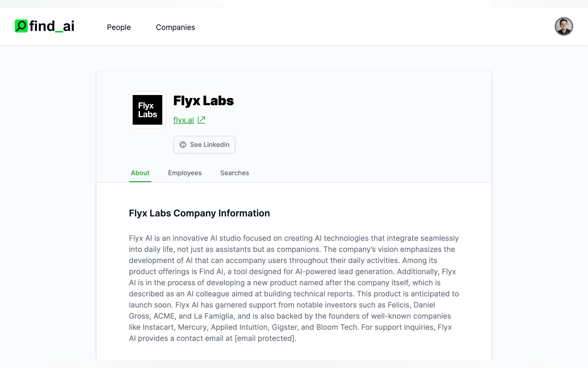Viewport: 588px width, 368px height.
Task: Open the Searches tab
Action: [x=235, y=173]
